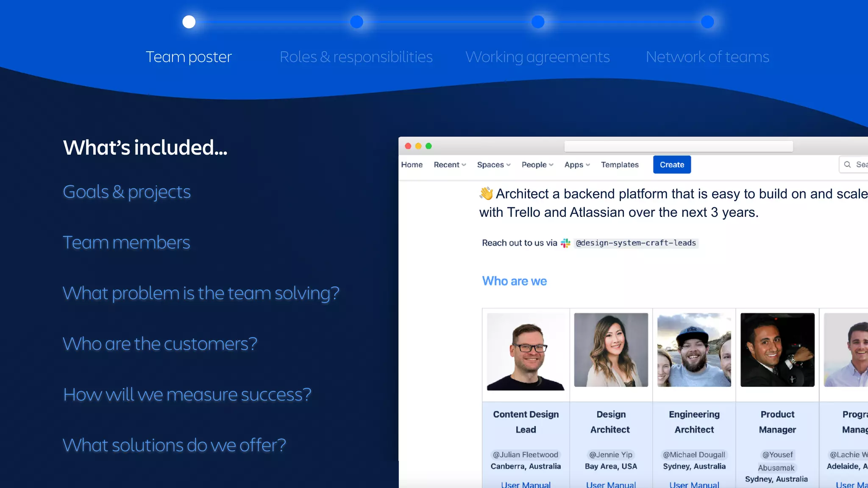Image resolution: width=868 pixels, height=488 pixels.
Task: Open Lachie's partially visible profile photo
Action: tap(846, 350)
